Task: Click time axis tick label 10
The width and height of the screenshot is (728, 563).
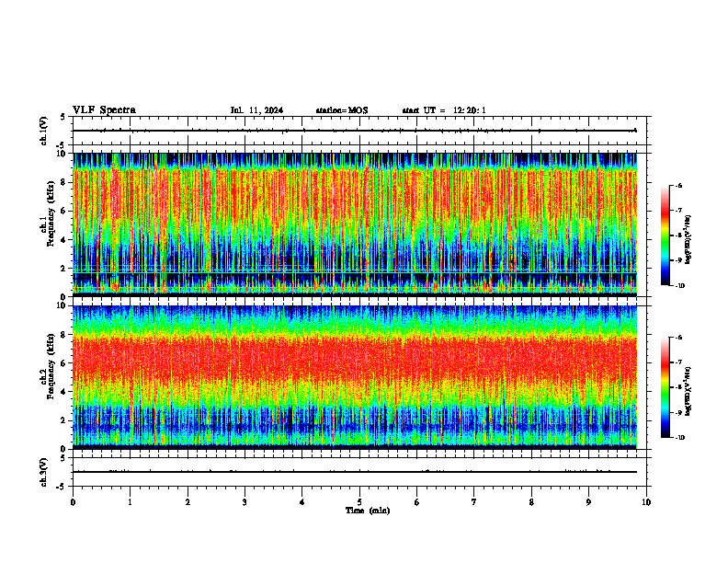Action: click(x=646, y=502)
